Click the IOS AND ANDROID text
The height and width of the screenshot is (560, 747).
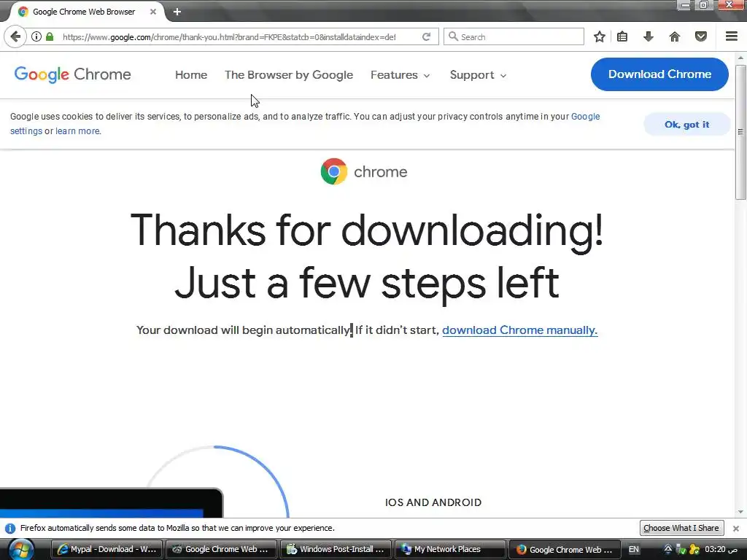coord(433,502)
